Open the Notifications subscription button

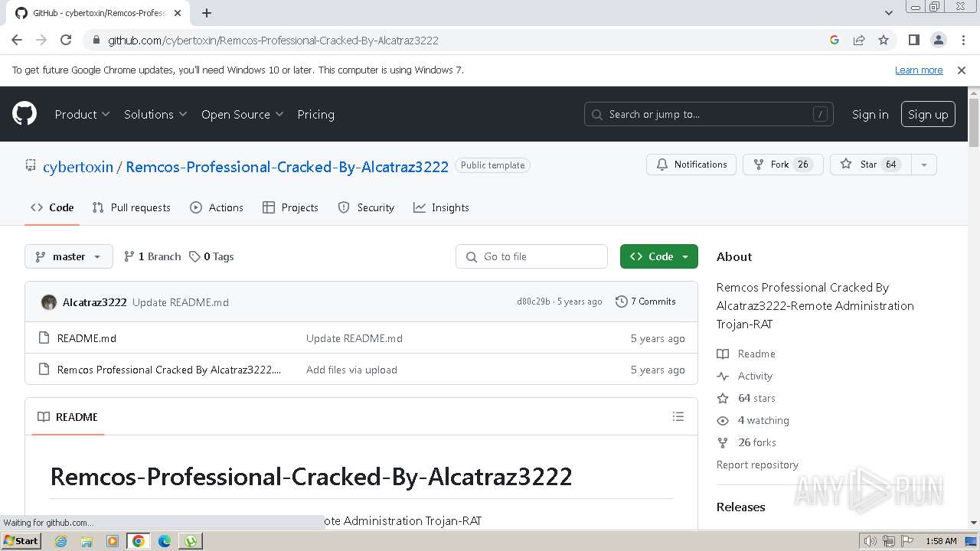click(691, 165)
